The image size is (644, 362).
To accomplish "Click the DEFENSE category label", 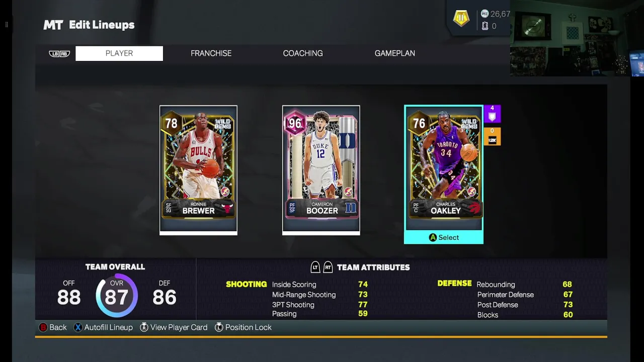I will tap(454, 284).
